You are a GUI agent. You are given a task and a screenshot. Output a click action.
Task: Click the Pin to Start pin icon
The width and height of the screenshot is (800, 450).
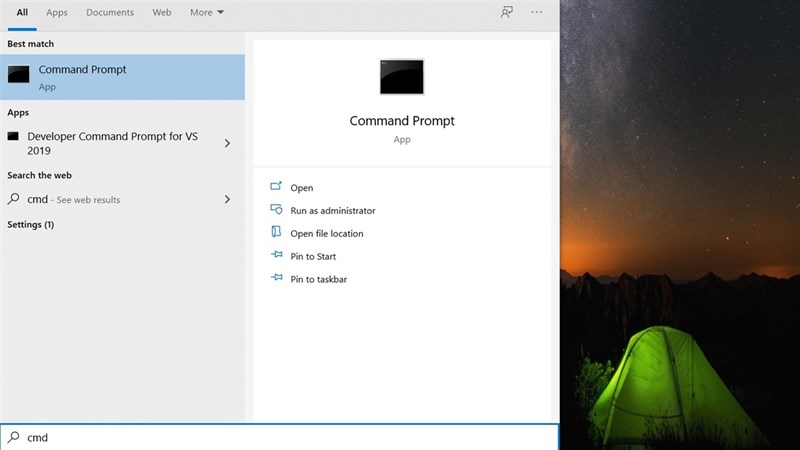277,256
